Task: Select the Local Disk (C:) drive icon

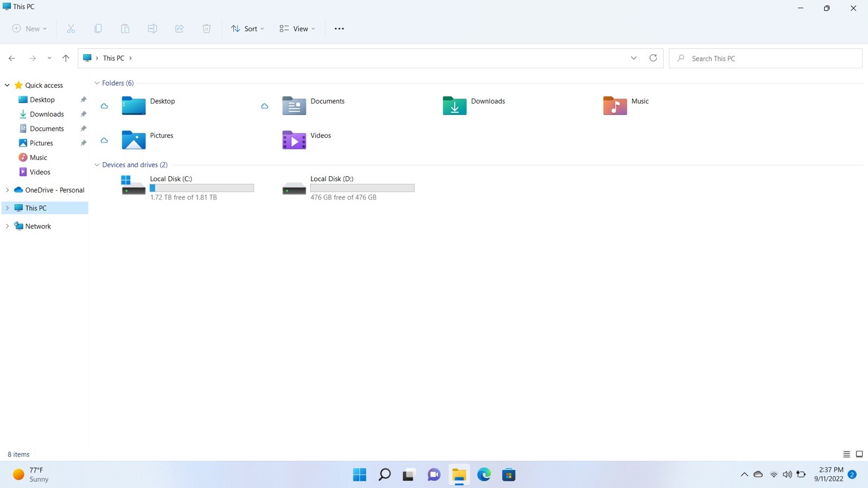Action: (x=133, y=185)
